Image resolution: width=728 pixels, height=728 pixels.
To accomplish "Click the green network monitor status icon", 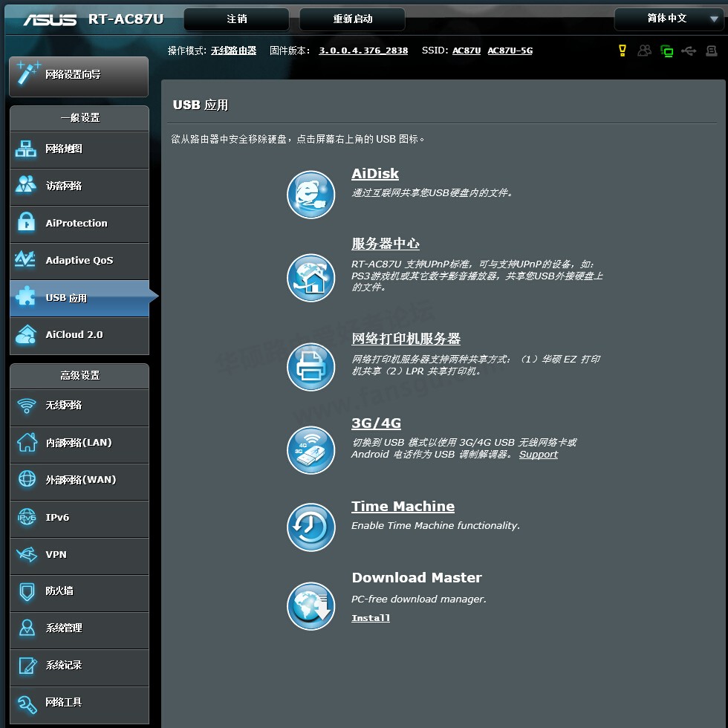I will pyautogui.click(x=667, y=51).
